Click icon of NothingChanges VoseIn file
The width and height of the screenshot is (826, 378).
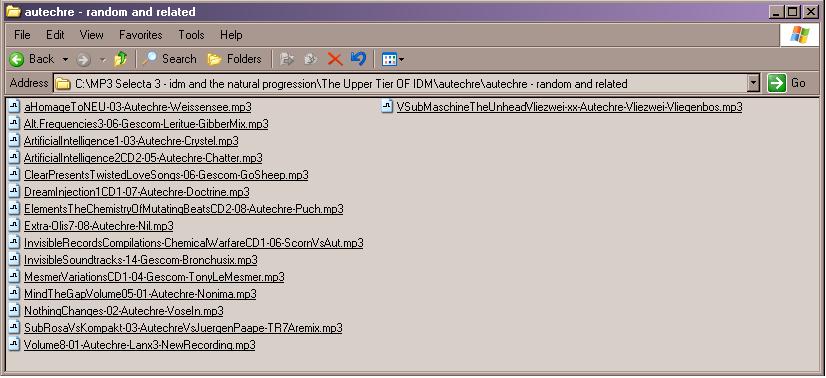tap(15, 311)
